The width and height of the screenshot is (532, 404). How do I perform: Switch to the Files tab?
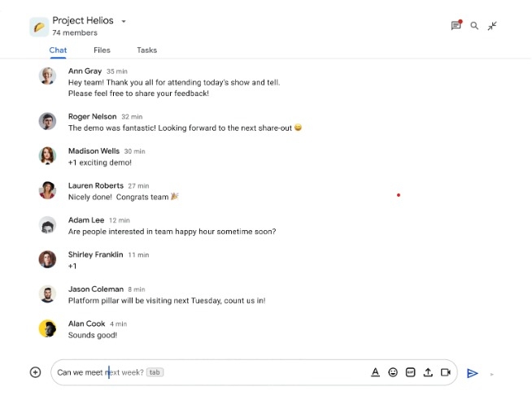[102, 50]
